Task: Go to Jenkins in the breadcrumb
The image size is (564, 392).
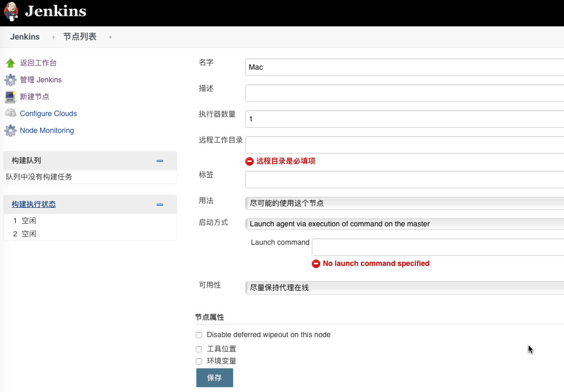Action: (25, 37)
